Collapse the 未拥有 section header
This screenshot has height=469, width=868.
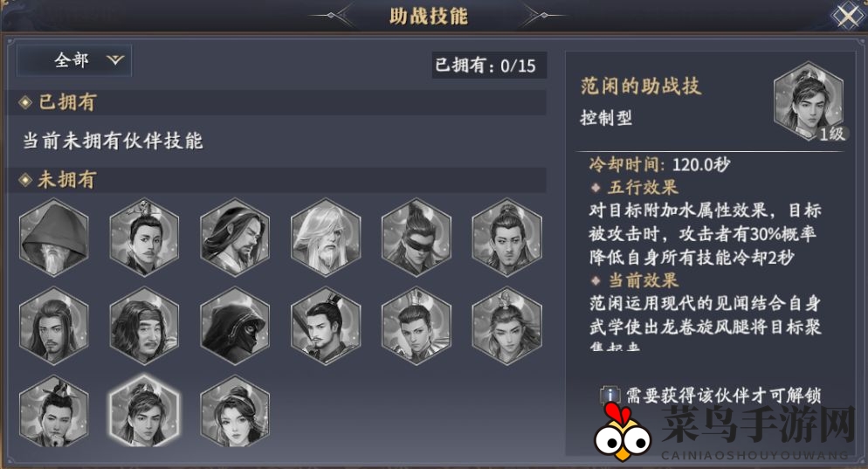[x=277, y=180]
